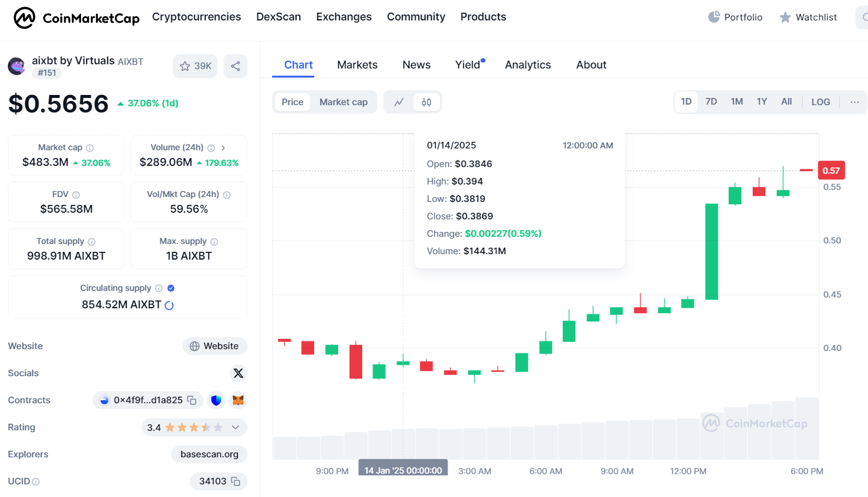Viewport: 868px width, 497px height.
Task: Select the Price toggle on chart
Action: (293, 102)
